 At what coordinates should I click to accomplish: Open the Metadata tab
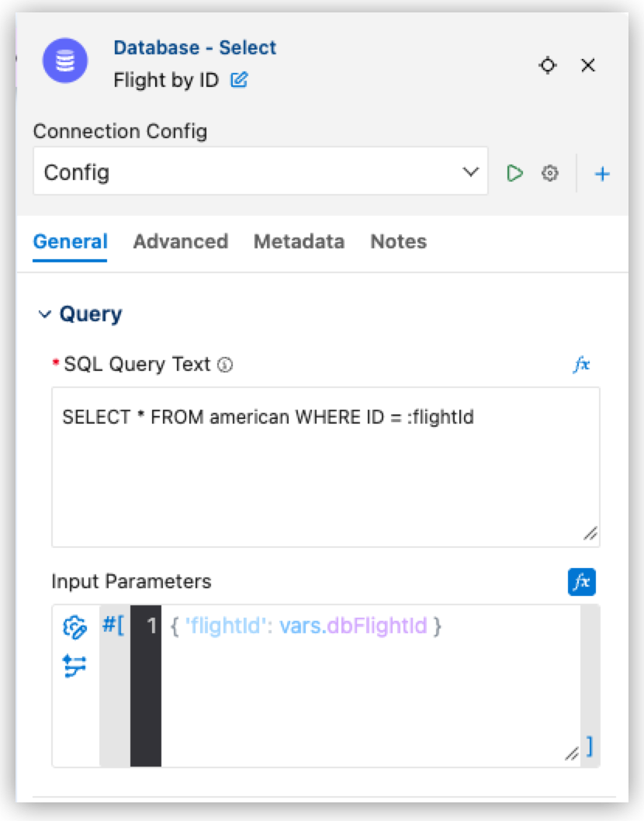299,242
